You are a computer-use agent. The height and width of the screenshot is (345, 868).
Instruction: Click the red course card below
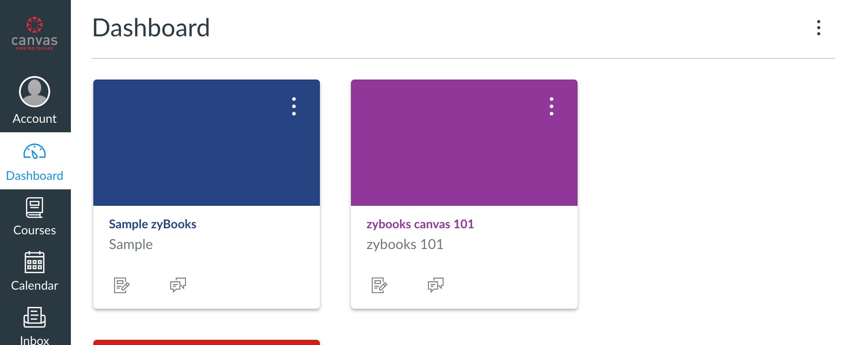[207, 342]
